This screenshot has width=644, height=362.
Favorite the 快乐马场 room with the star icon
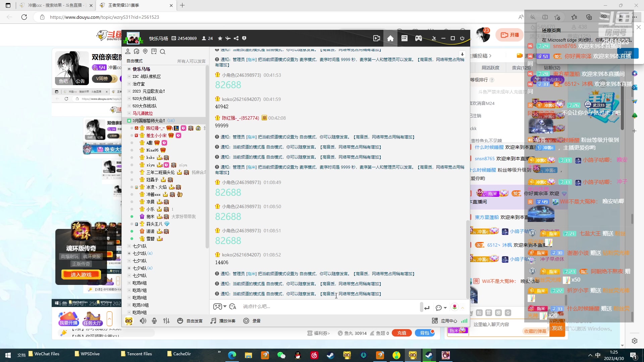pos(220,38)
